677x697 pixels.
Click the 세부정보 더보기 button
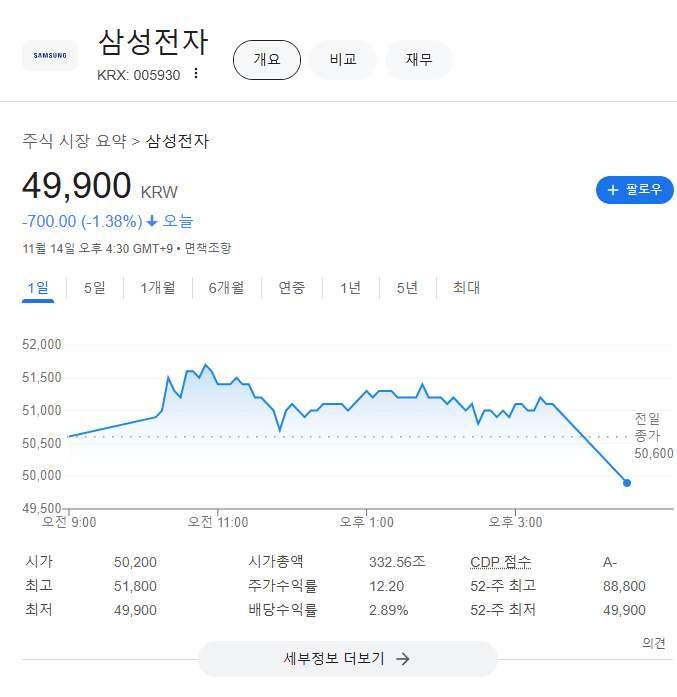[348, 659]
